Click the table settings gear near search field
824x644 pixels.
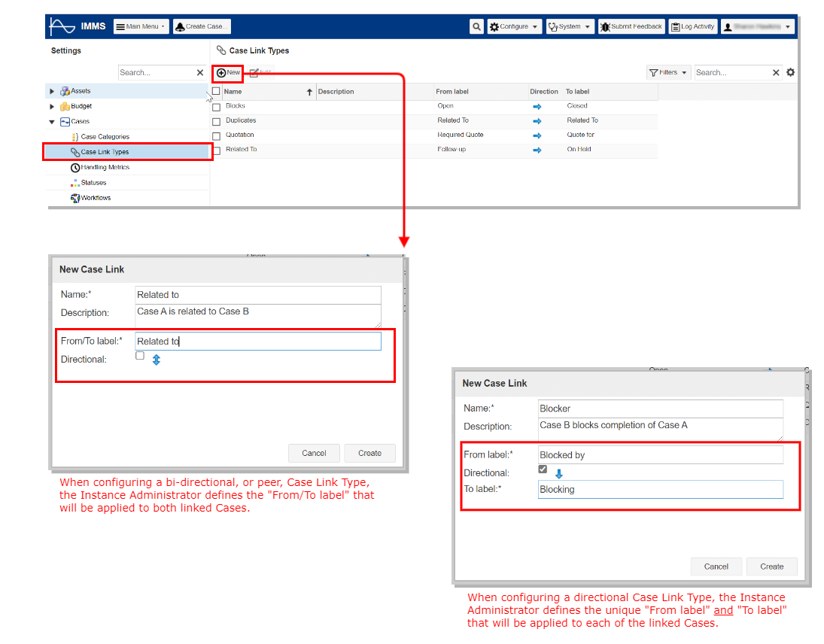[792, 72]
